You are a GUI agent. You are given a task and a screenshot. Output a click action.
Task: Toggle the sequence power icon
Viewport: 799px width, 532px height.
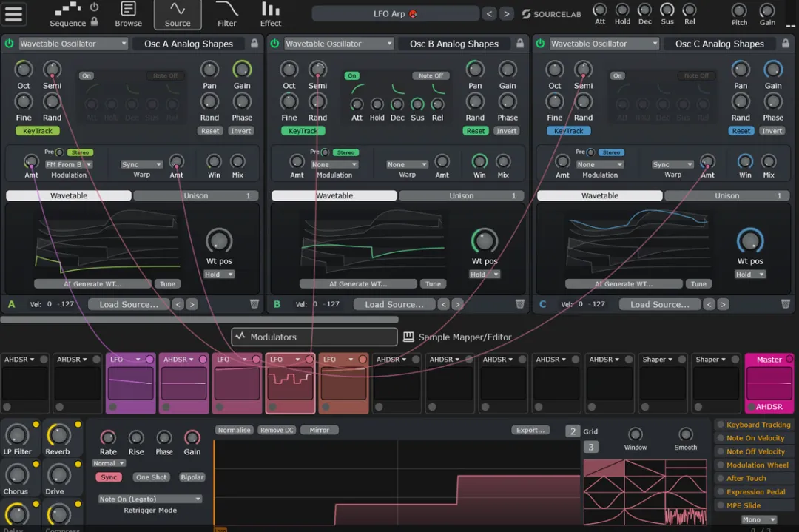tap(94, 7)
